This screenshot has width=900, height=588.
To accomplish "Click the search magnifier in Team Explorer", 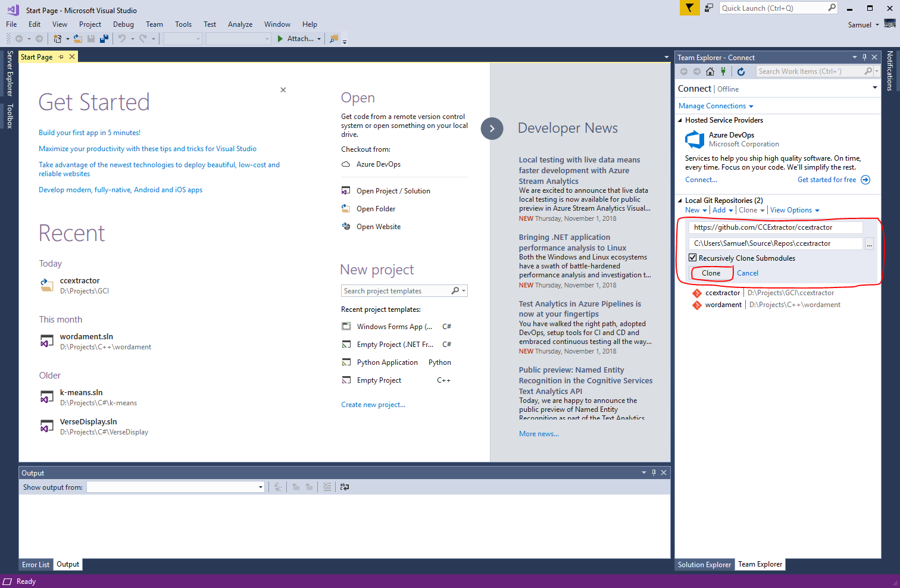I will tap(868, 71).
